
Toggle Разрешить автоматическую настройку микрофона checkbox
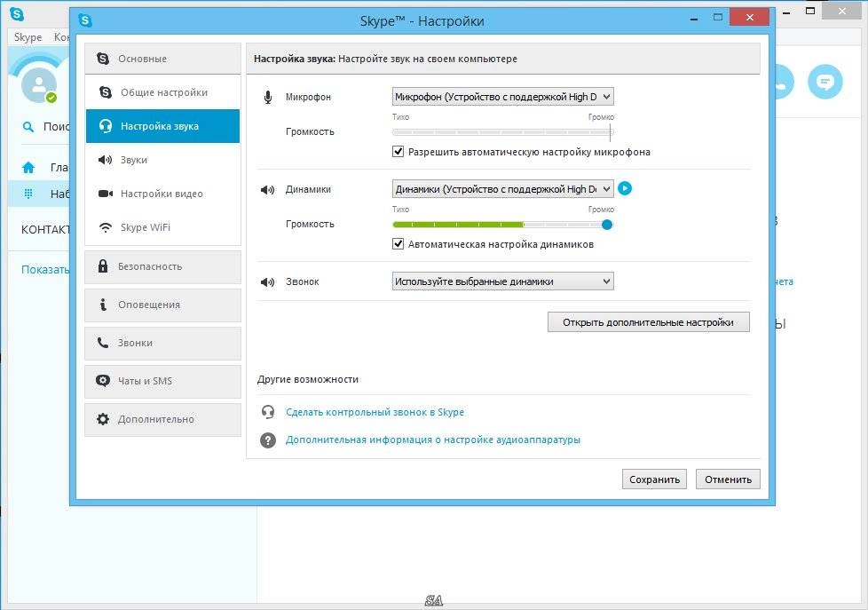pyautogui.click(x=398, y=151)
